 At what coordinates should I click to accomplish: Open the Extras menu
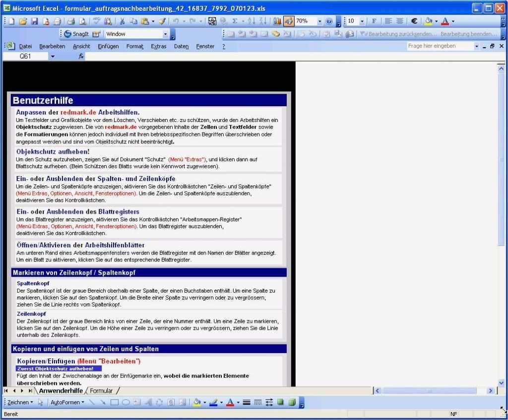158,46
